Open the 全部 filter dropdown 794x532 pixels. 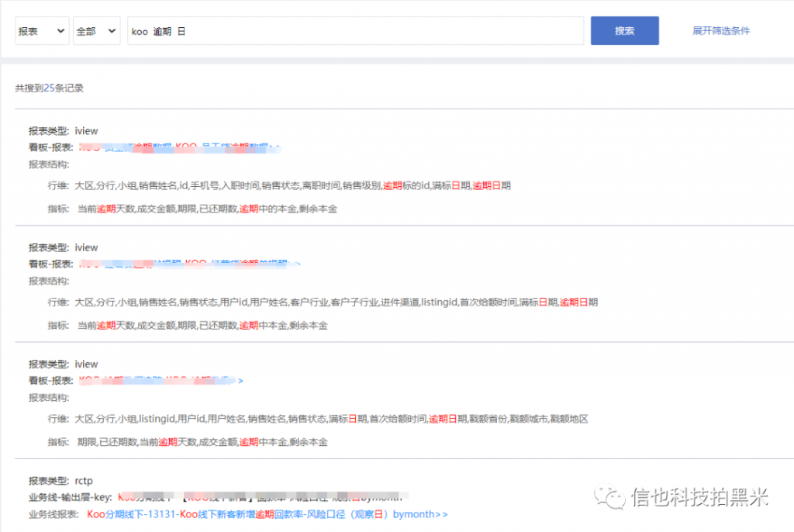97,31
